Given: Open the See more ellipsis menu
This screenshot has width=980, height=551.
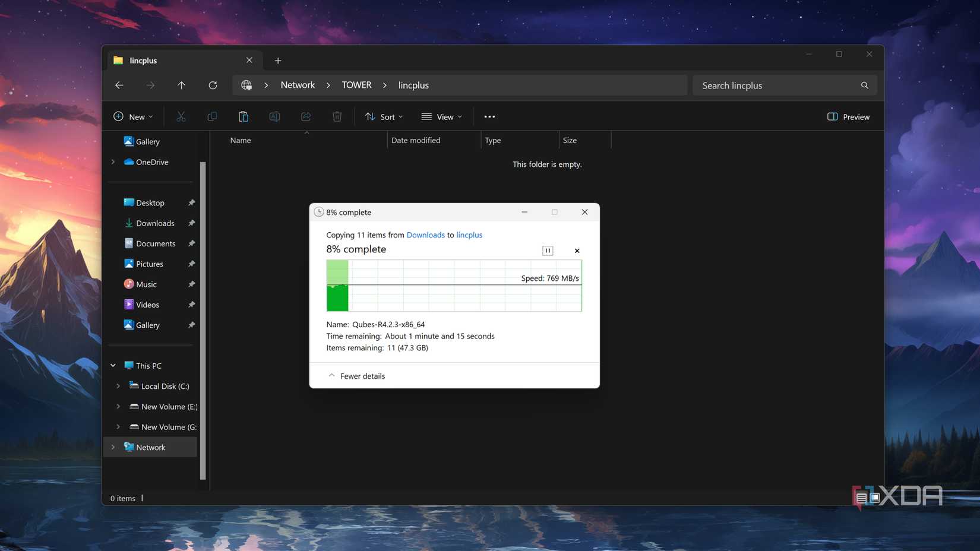Looking at the screenshot, I should click(489, 117).
